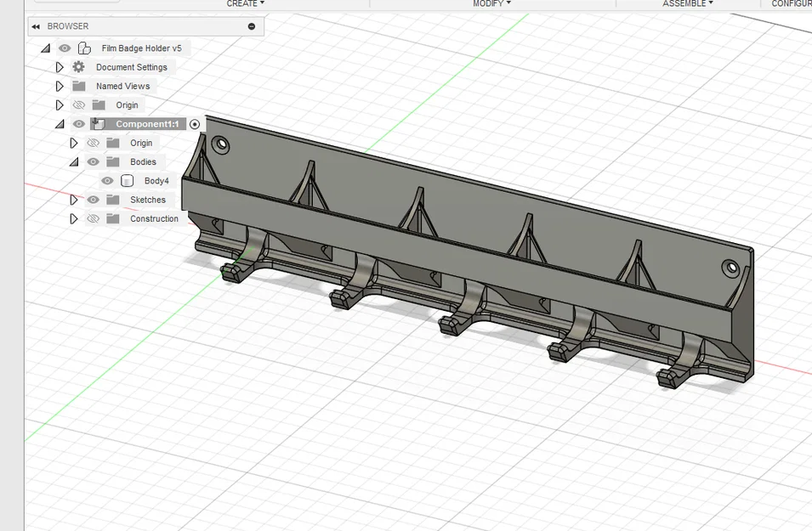Hide the Bodies folder
Image resolution: width=812 pixels, height=531 pixels.
(x=94, y=162)
